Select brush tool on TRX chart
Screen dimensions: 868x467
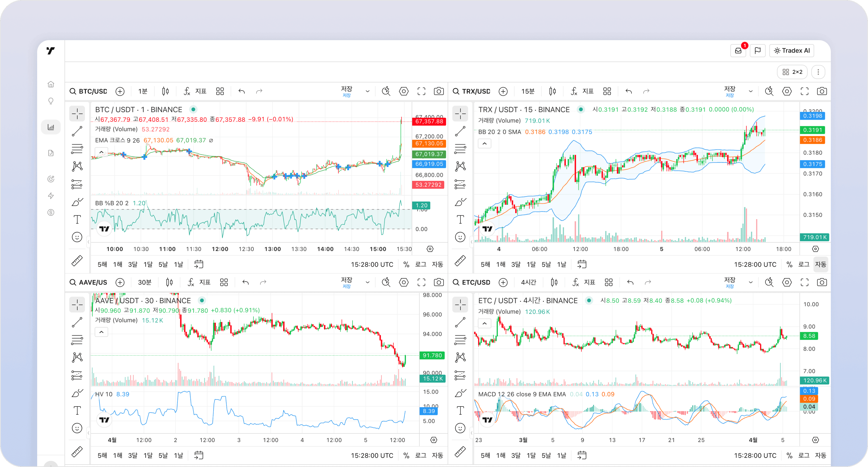tap(460, 202)
